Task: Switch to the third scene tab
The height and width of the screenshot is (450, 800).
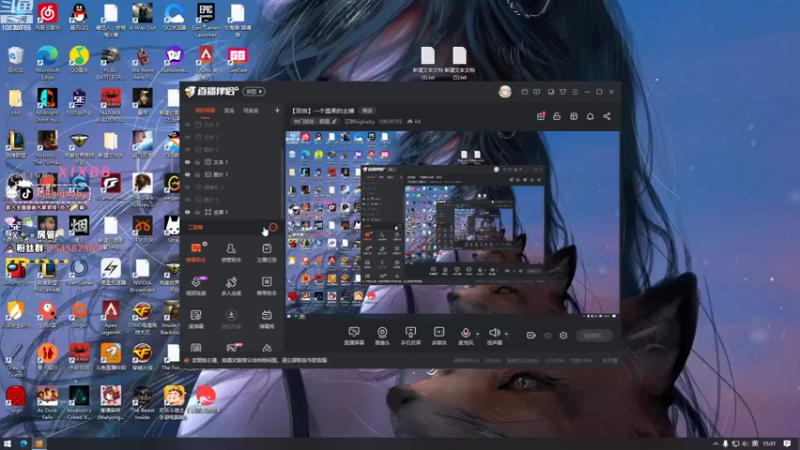Action: click(x=251, y=110)
